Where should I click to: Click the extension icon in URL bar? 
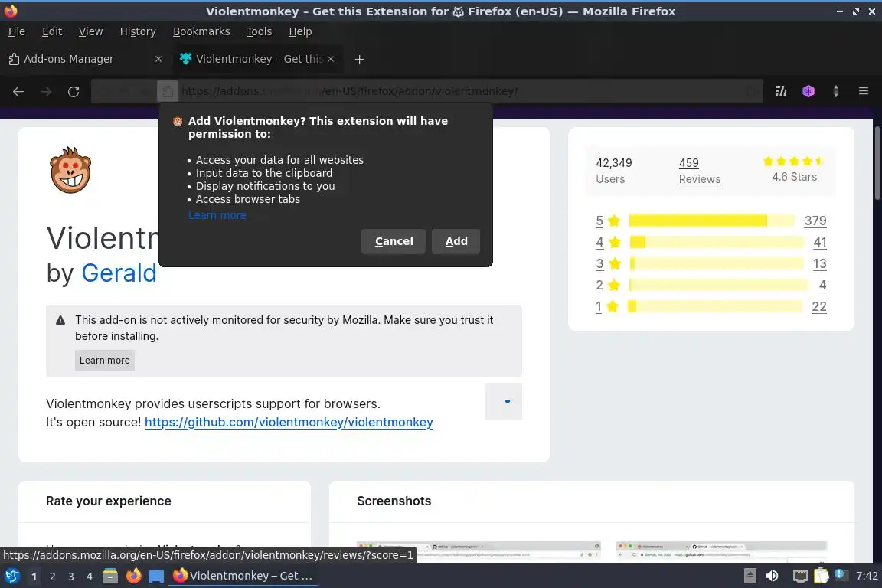tap(166, 91)
